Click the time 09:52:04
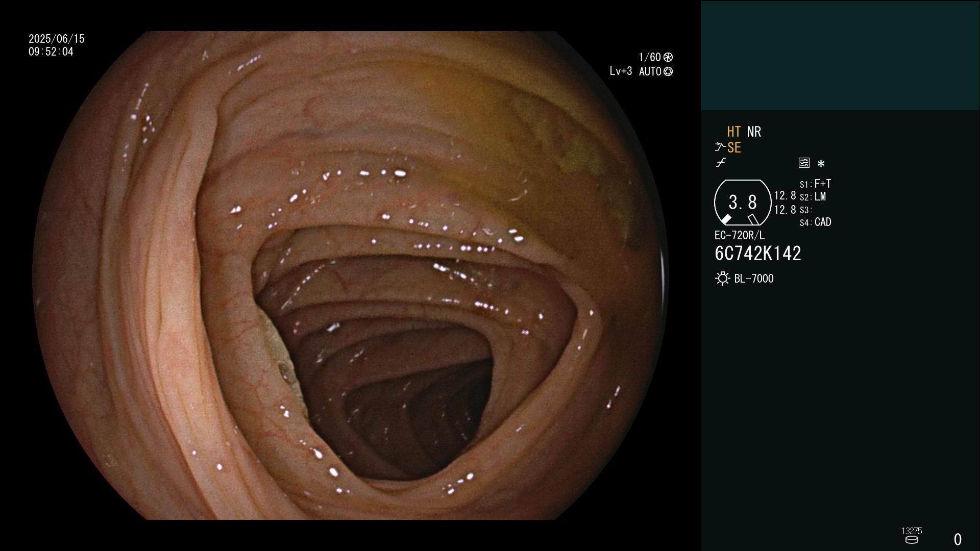The width and height of the screenshot is (980, 551). point(51,52)
